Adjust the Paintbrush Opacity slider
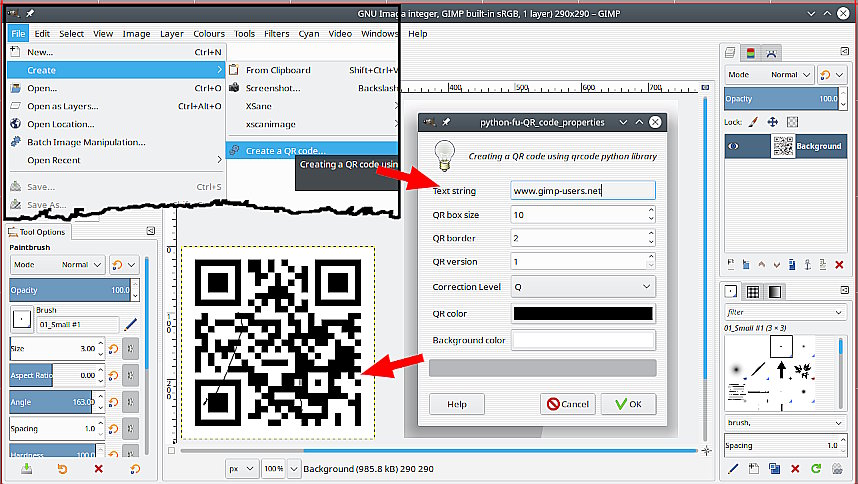This screenshot has width=858, height=484. [x=70, y=290]
